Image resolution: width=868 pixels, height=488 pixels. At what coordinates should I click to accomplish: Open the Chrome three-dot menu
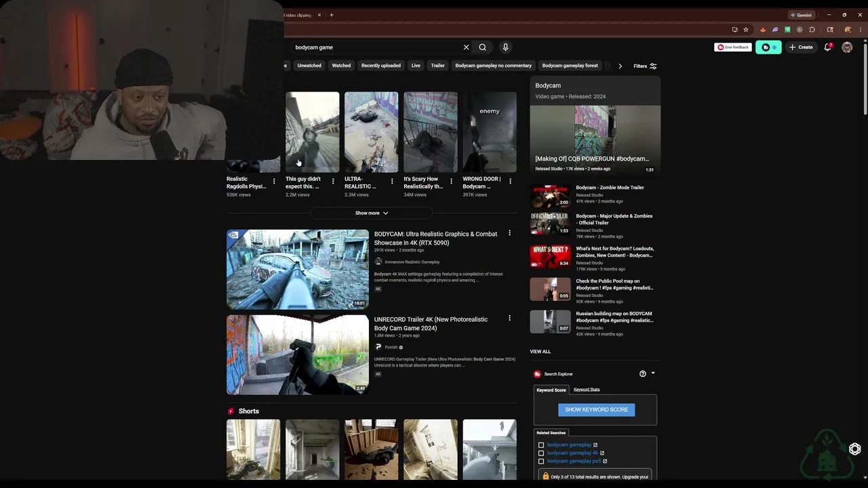click(x=861, y=30)
